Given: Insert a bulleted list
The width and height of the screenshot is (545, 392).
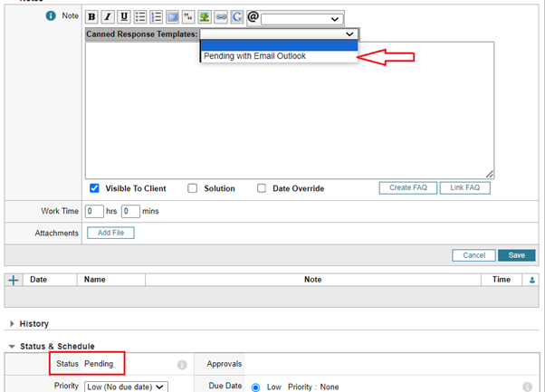Looking at the screenshot, I should [140, 17].
